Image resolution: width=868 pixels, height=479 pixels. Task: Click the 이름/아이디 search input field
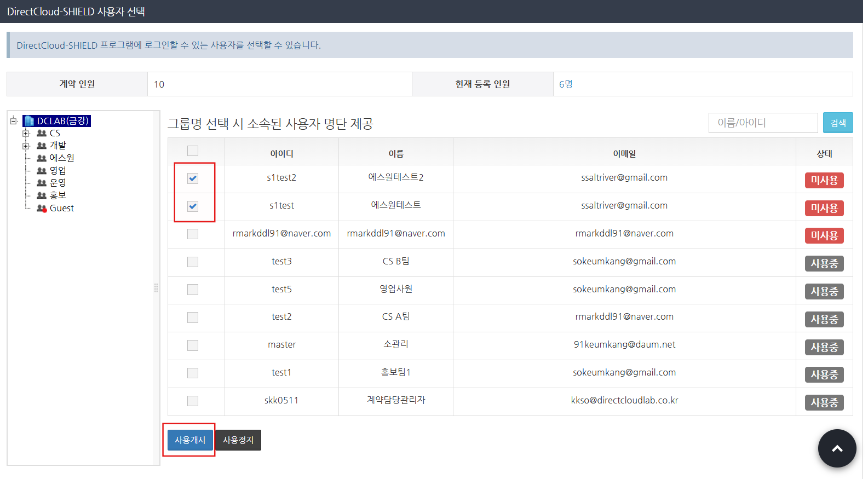763,123
